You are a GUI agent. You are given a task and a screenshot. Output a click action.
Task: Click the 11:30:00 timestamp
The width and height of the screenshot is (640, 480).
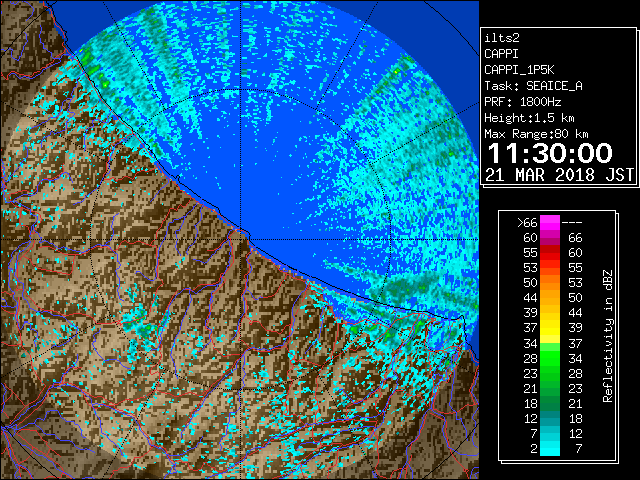tap(550, 153)
